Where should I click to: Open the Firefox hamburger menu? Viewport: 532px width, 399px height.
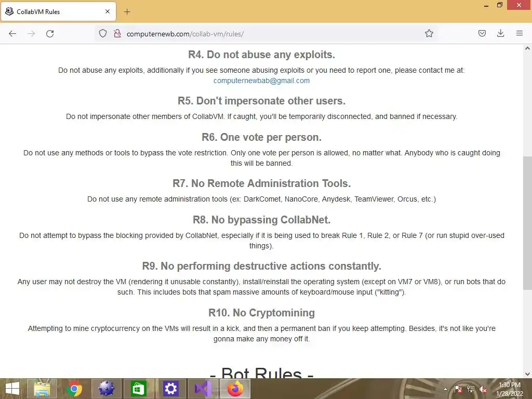tap(520, 34)
